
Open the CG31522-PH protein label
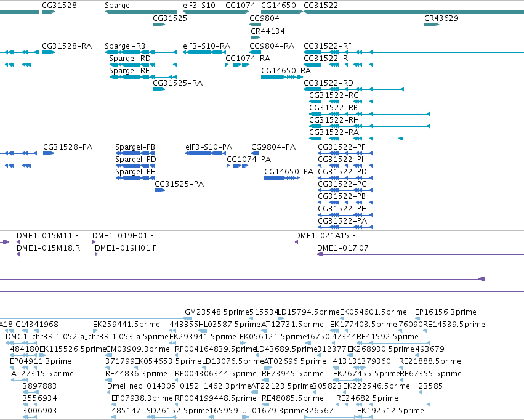(x=342, y=209)
